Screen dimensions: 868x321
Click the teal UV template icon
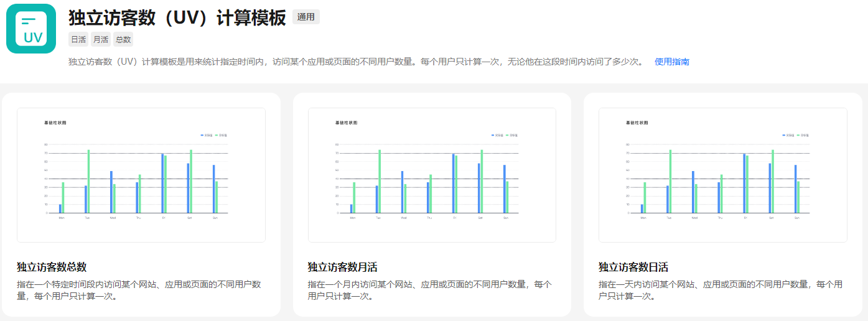coord(31,29)
